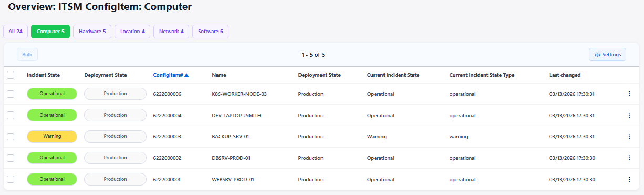Click the Production pill in DEV-LAPTOP-JSMITH row
The width and height of the screenshot is (644, 195).
click(x=115, y=115)
